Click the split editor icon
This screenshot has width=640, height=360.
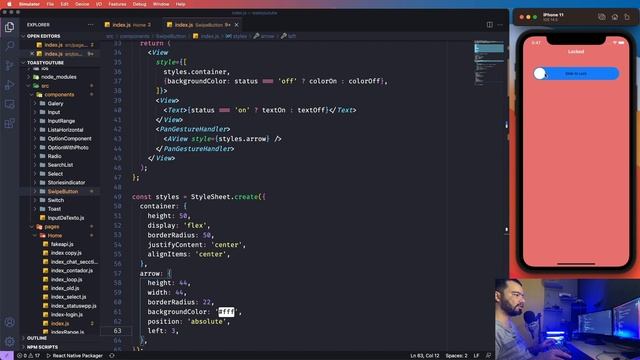pyautogui.click(x=489, y=25)
